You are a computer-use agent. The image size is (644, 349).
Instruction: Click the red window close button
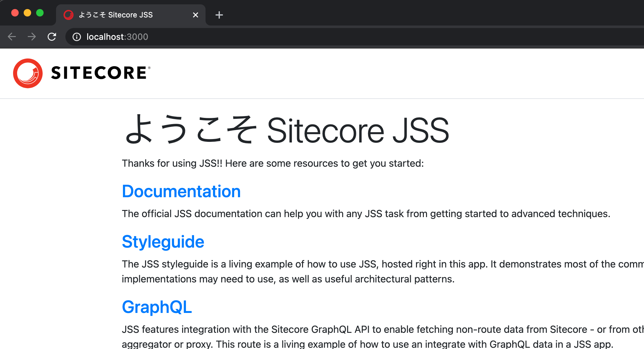[15, 13]
